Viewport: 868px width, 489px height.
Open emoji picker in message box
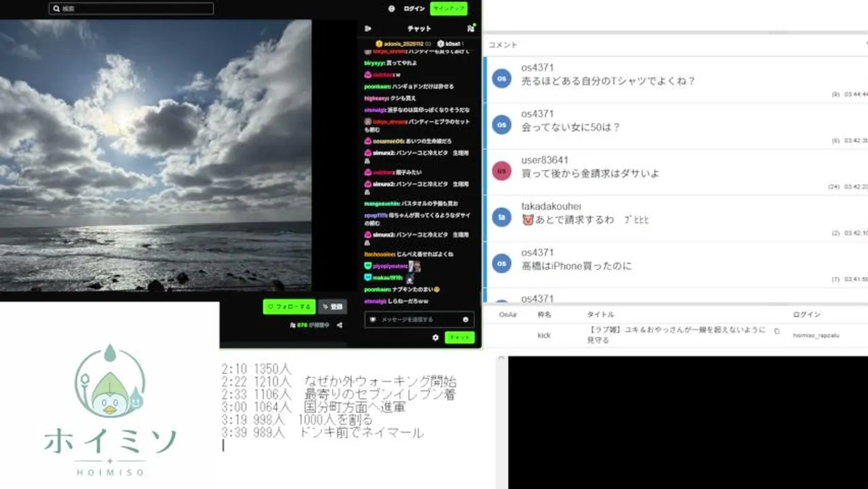point(466,319)
